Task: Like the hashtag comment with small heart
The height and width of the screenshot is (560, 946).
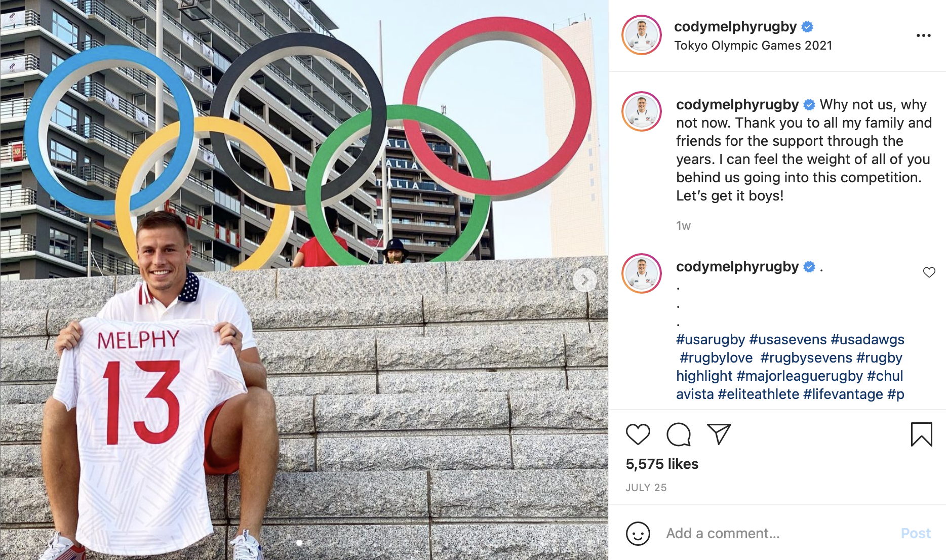Action: pyautogui.click(x=929, y=272)
